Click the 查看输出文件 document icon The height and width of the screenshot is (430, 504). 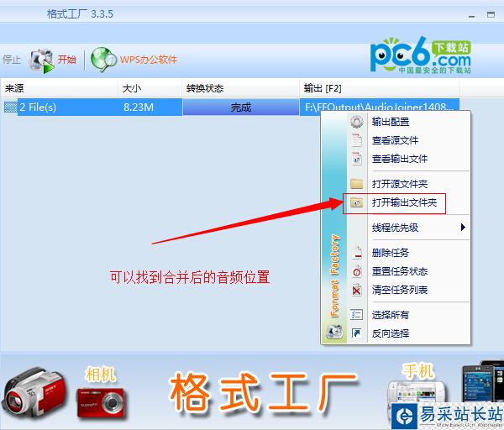[x=356, y=159]
